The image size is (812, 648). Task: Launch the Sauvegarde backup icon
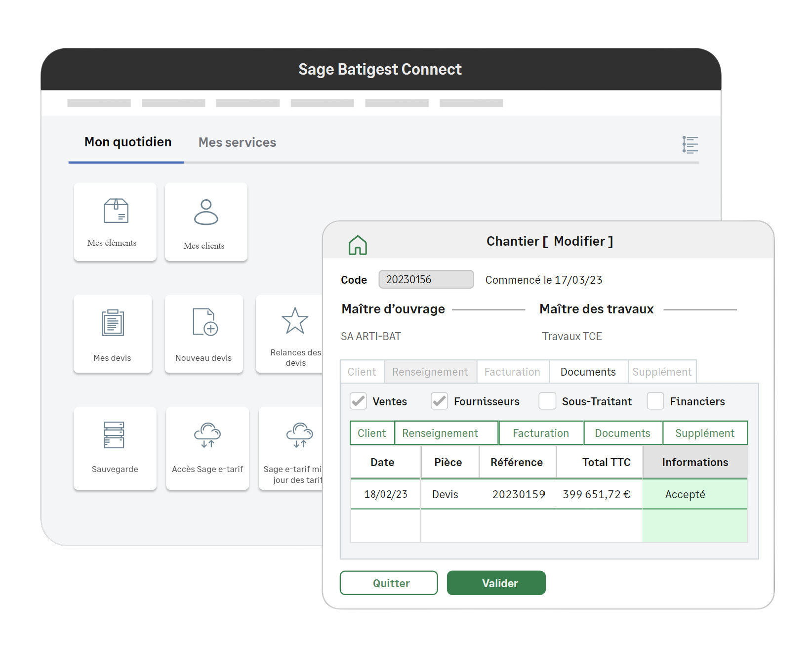[114, 435]
